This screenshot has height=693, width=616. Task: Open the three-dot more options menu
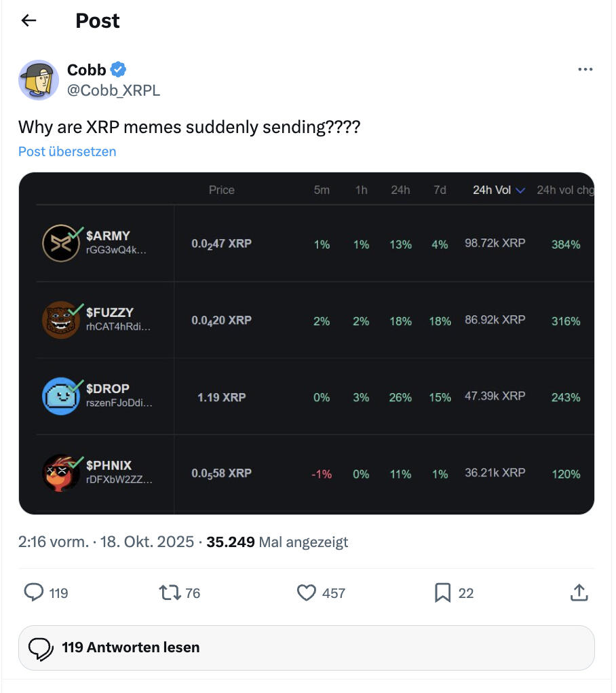[x=585, y=69]
